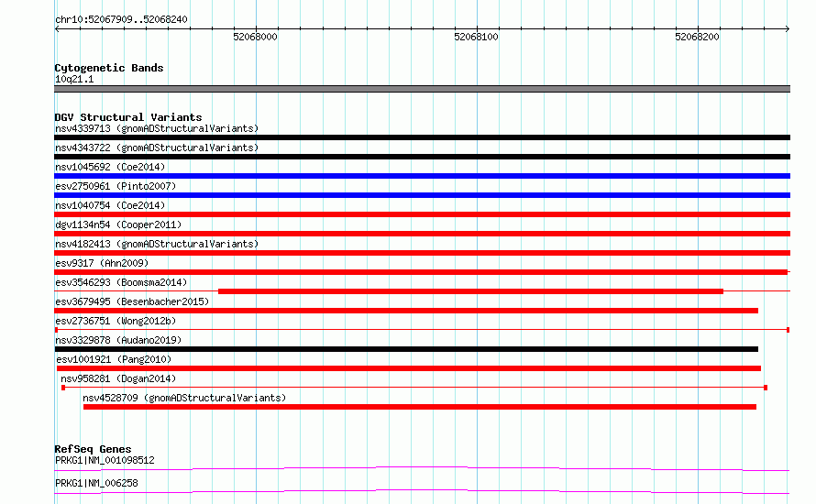This screenshot has height=504, width=816.
Task: Select variant label esv9317 (Ahn2009)
Action: pos(102,263)
